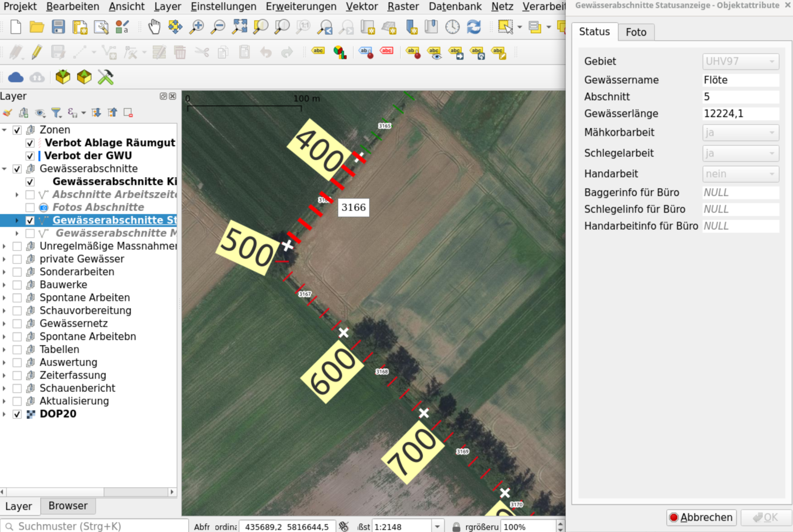
Task: Uncheck the DOP20 layer visibility
Action: point(17,414)
